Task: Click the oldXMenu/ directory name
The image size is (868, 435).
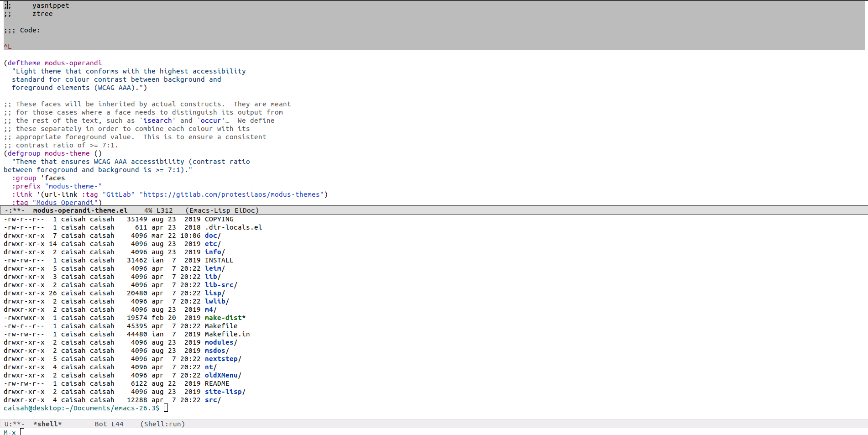Action: click(223, 375)
